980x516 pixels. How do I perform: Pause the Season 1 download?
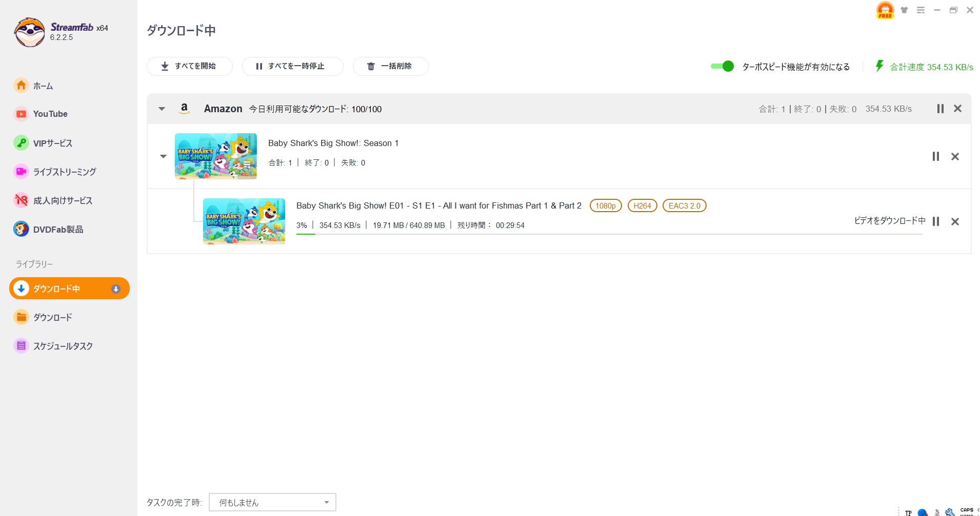click(x=935, y=156)
